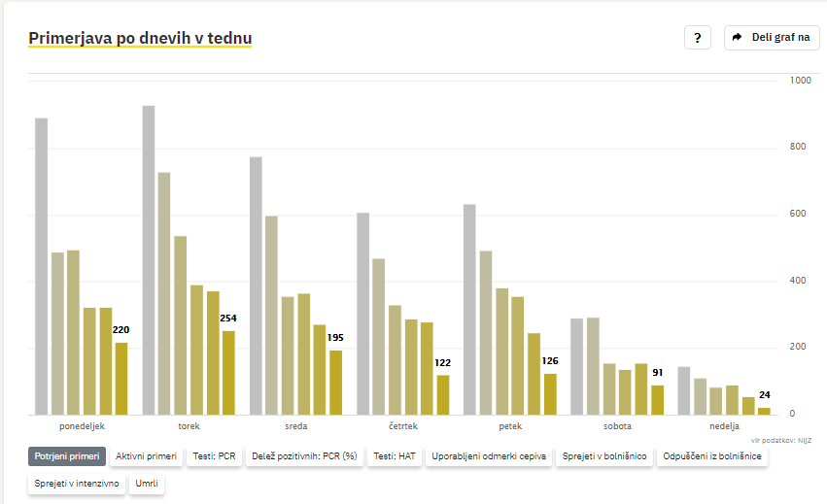Click the sobota bar labeled 91
This screenshot has height=504, width=827.
point(657,400)
